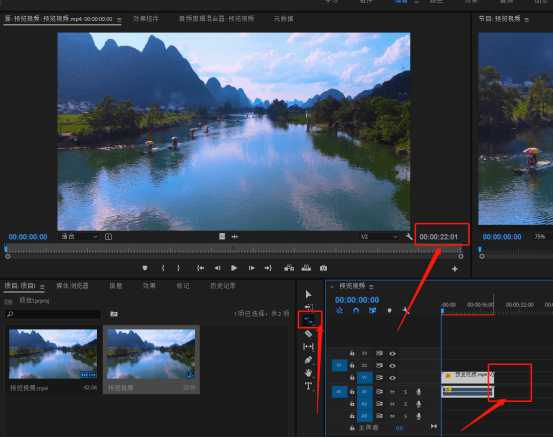553x438 pixels.
Task: Step back one frame in source monitor
Action: click(217, 268)
